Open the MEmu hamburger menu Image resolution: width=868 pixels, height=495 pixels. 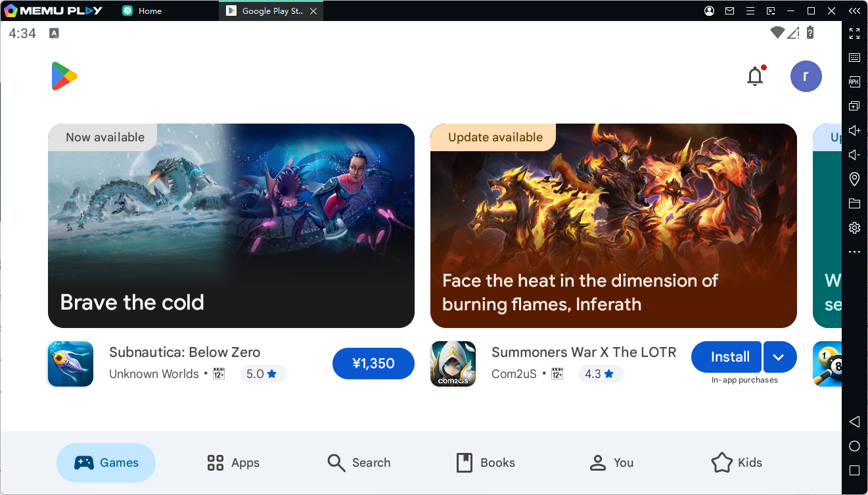[x=750, y=11]
